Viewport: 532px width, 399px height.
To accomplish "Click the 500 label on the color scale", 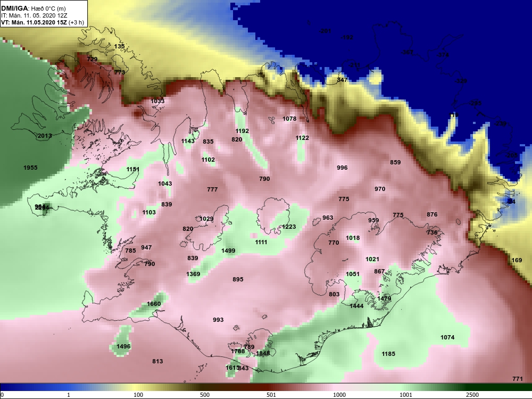I will [x=205, y=395].
